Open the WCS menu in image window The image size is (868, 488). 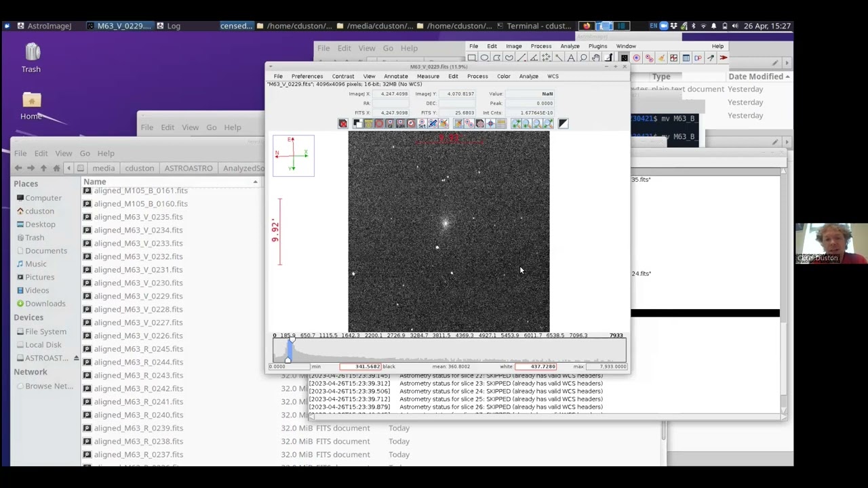pos(553,77)
